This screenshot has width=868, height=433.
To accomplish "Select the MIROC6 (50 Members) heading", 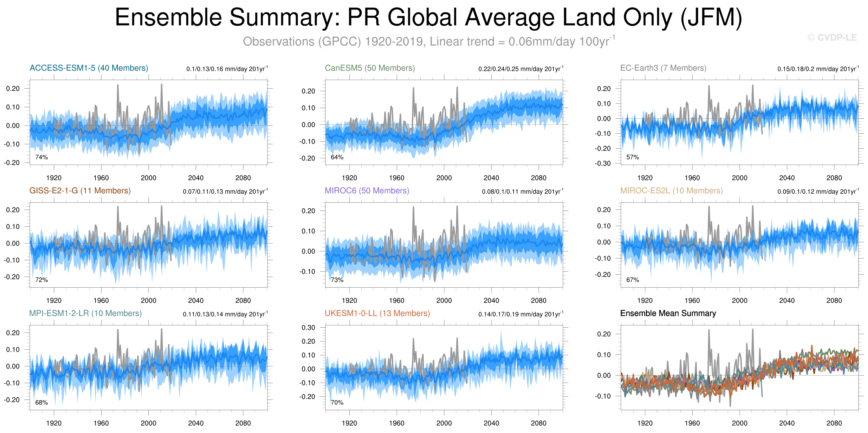I will [367, 191].
